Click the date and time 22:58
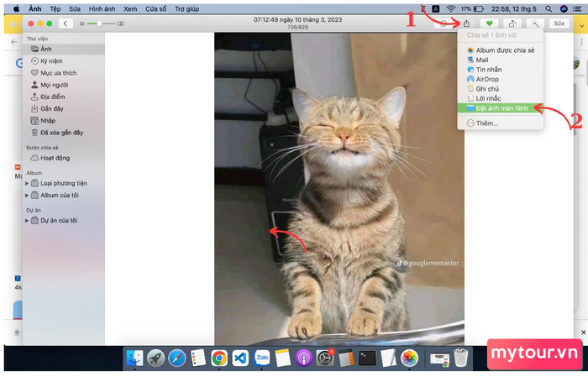The width and height of the screenshot is (588, 377). tap(514, 9)
